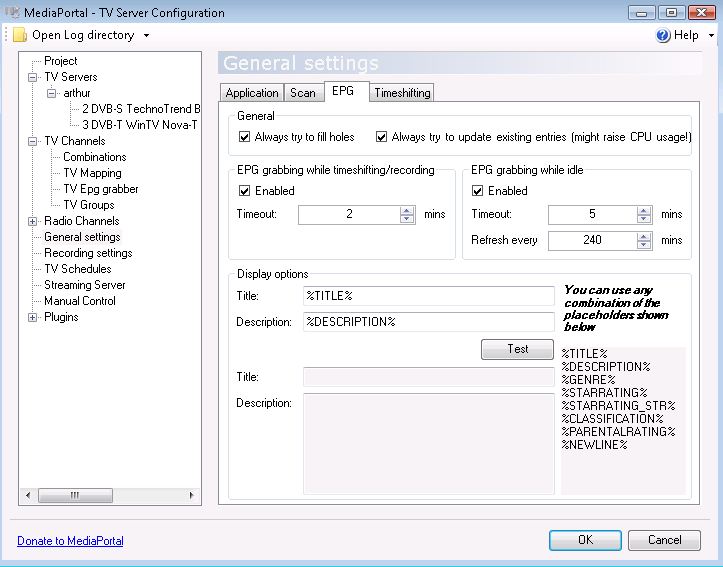Decrease idle Timeout with down arrow
Viewport: 723px width, 567px height.
644,219
